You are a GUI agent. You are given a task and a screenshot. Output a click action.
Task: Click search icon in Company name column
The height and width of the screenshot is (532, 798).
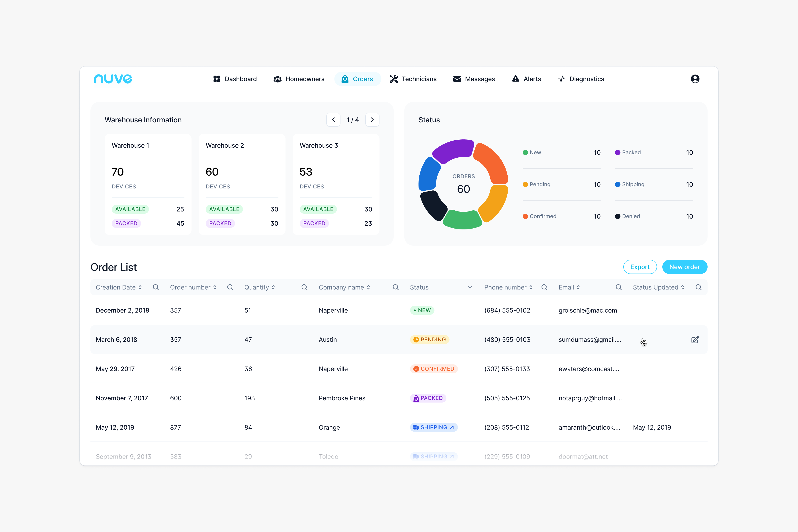(x=396, y=287)
